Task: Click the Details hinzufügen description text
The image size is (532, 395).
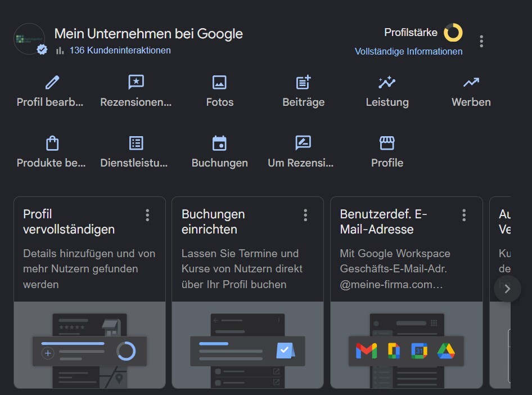Action: 89,269
